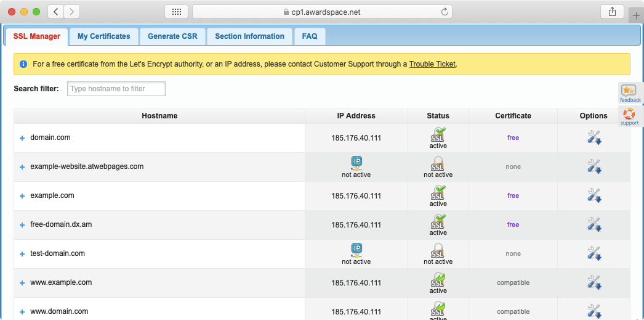
Task: Expand the domain.com row
Action: click(x=22, y=138)
